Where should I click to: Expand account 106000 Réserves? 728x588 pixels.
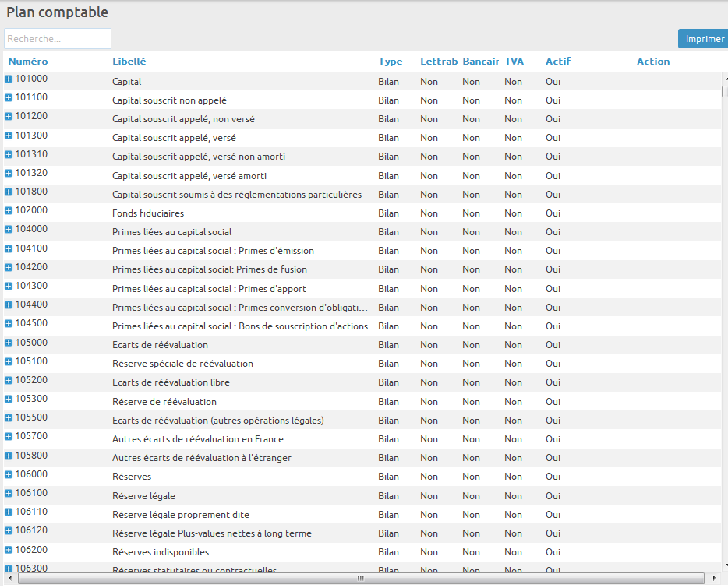click(x=8, y=477)
